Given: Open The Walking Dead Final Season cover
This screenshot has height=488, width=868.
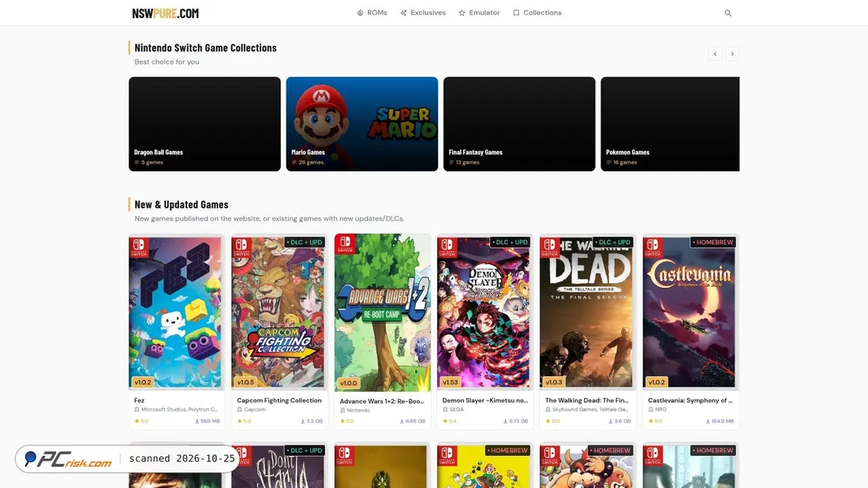Looking at the screenshot, I should 588,313.
